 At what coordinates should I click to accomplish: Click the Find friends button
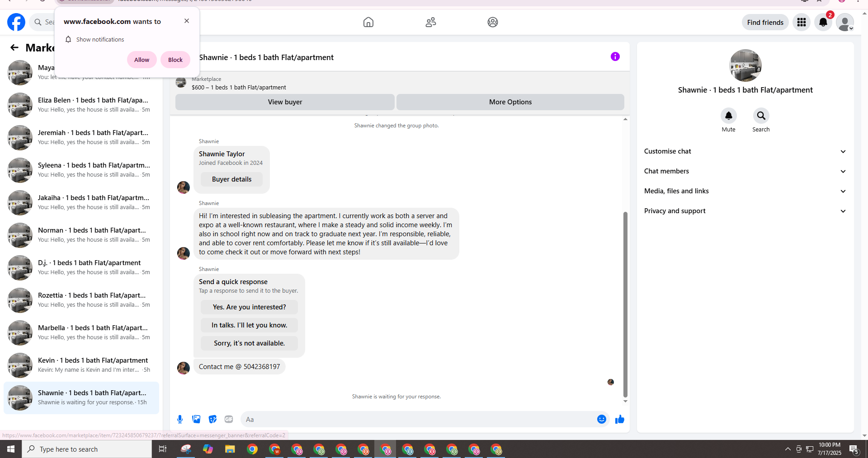765,22
